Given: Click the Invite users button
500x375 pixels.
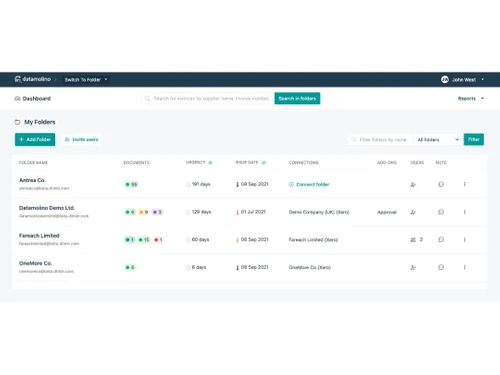Looking at the screenshot, I should coord(81,139).
